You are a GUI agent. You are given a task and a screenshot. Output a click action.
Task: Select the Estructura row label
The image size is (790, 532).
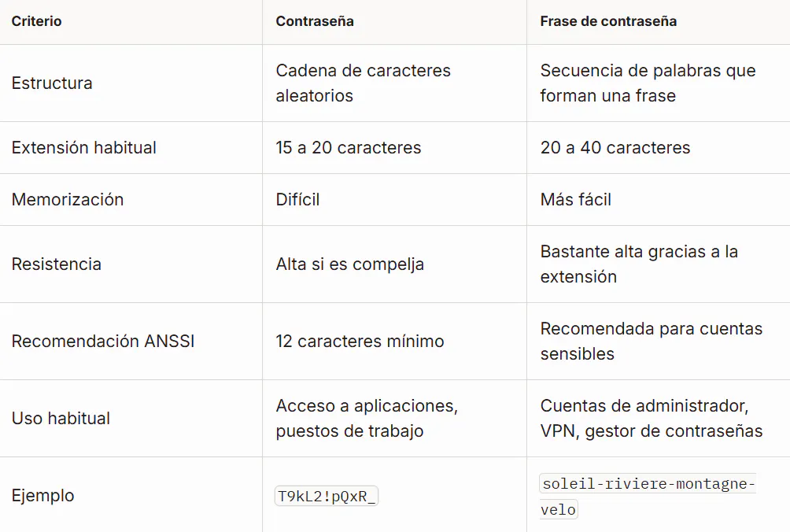[52, 83]
